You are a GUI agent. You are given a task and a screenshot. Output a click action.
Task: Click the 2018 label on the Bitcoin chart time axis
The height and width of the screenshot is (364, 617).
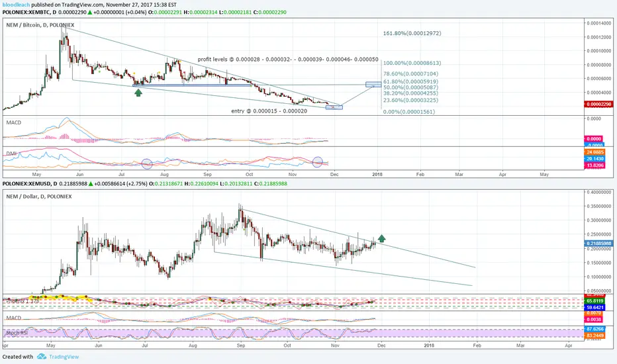[377, 174]
